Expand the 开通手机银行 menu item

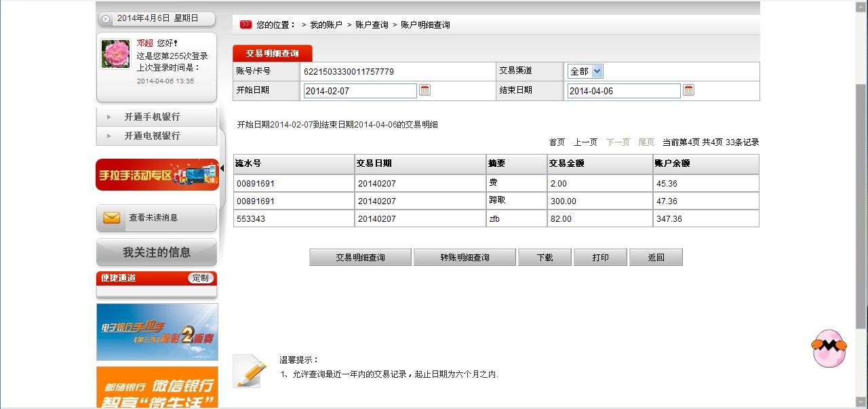152,117
